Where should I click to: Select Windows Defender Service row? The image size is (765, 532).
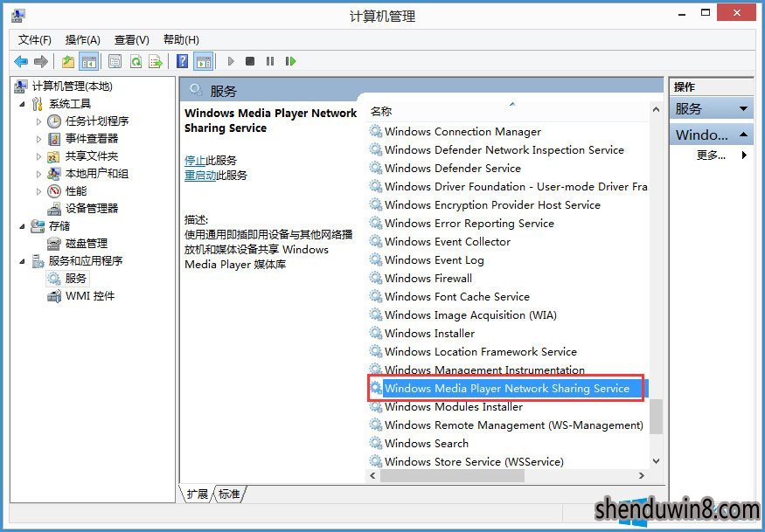[453, 169]
